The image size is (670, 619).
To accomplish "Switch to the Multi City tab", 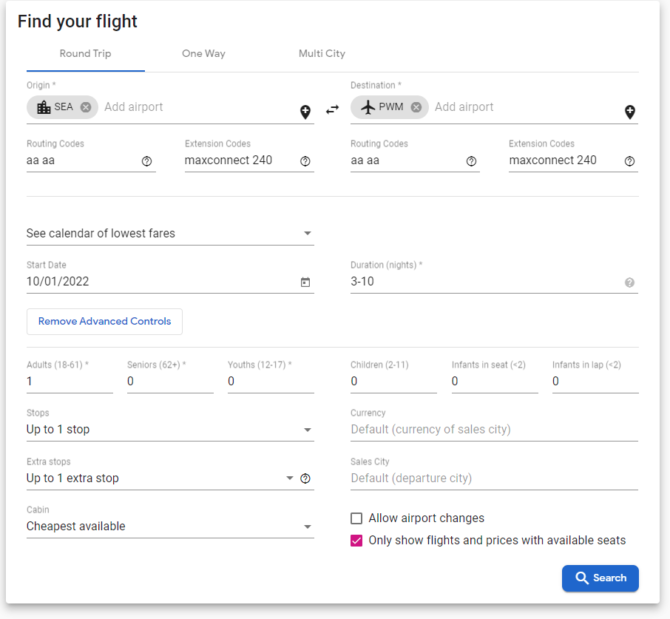I will tap(322, 54).
